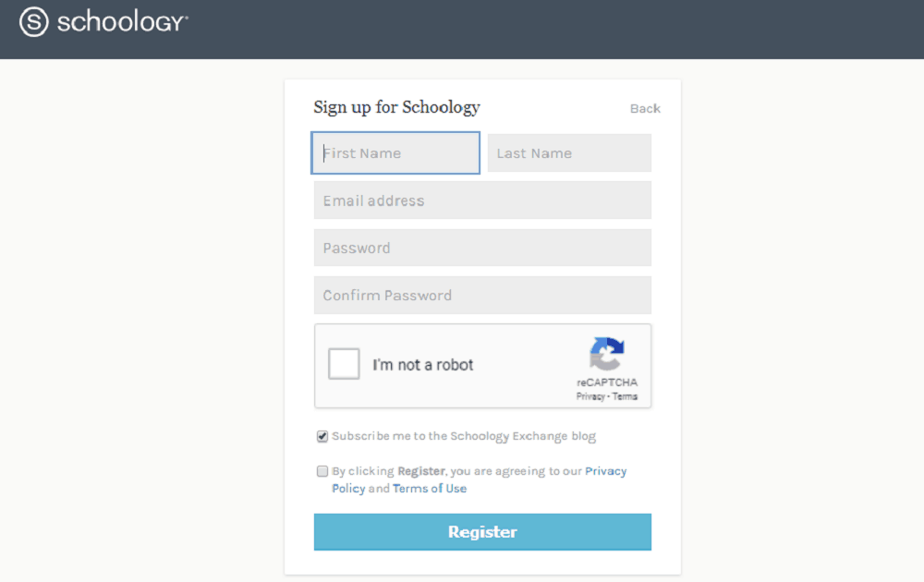
Task: Click the reCAPTCHA arrows logo
Action: coord(607,355)
